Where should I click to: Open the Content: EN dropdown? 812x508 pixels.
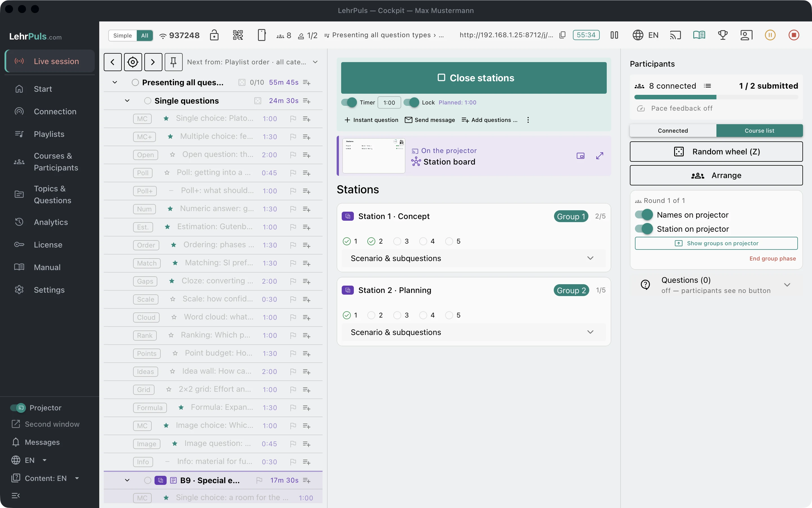pos(46,478)
